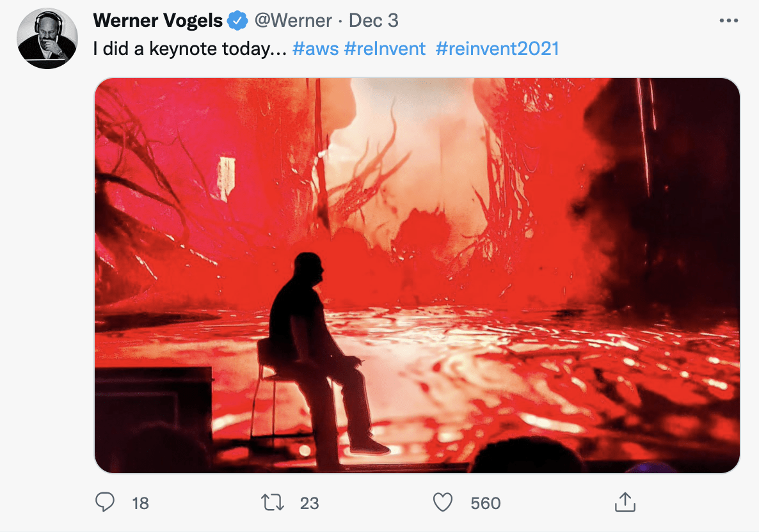Click the retweet count 23
The height and width of the screenshot is (532, 759).
309,503
